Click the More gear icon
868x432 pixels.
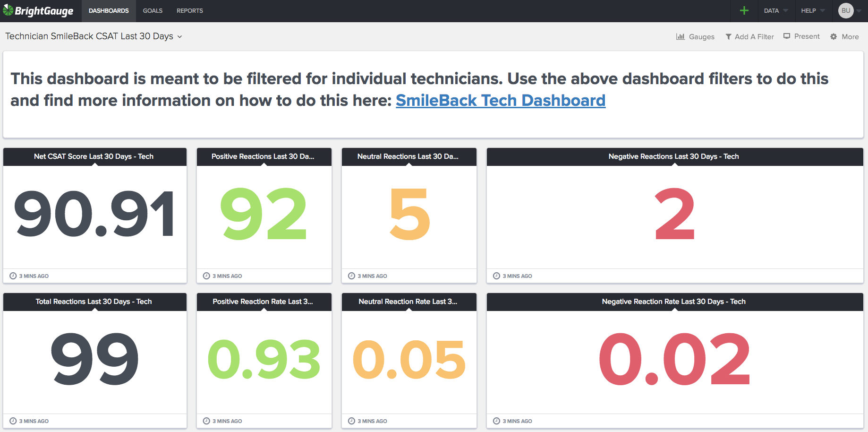click(x=834, y=36)
